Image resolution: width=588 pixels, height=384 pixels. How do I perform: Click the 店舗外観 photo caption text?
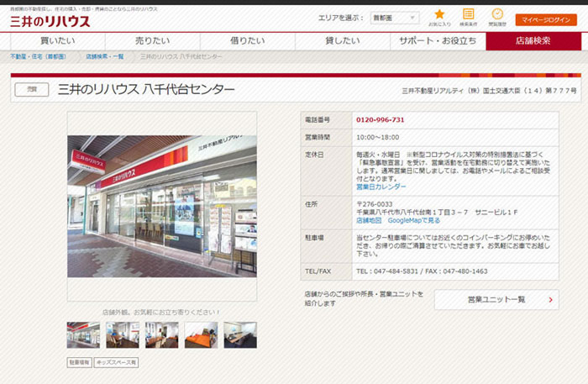pyautogui.click(x=161, y=312)
